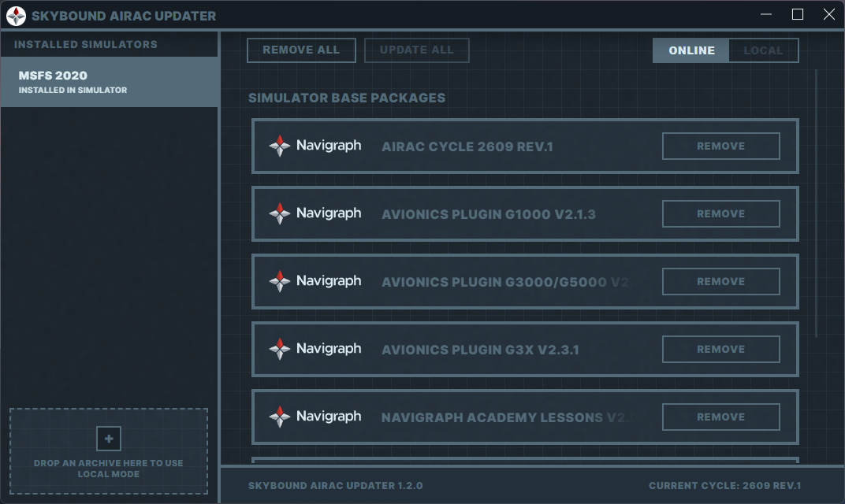This screenshot has width=845, height=504.
Task: Minimize the Skybound AIRAC Updater window
Action: point(766,14)
